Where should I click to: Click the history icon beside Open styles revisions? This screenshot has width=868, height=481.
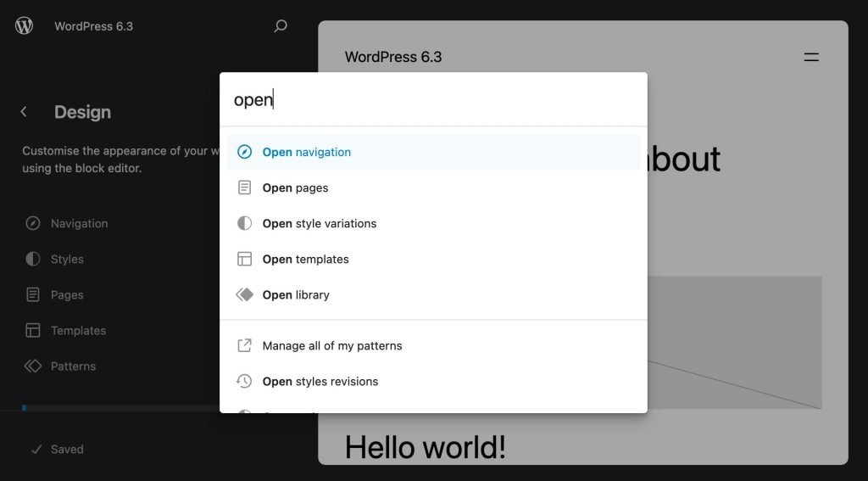244,381
